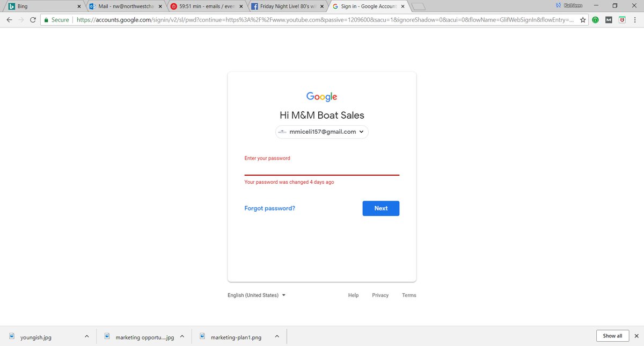The image size is (644, 346).
Task: Go back to the previous page
Action: [9, 20]
